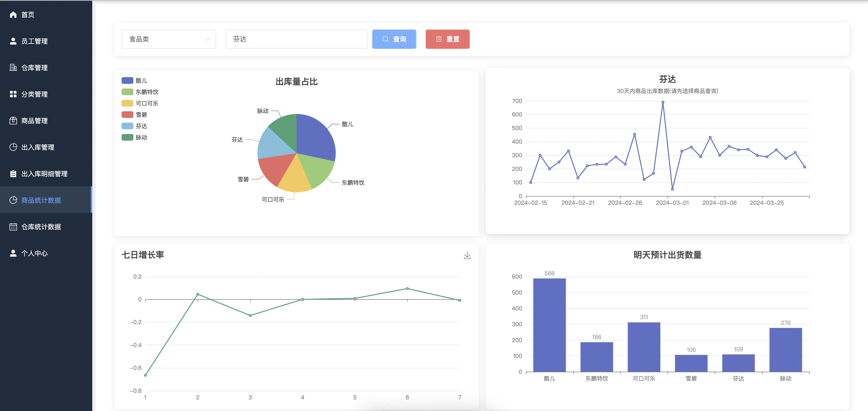Click the dropdown chevron arrow

pos(208,39)
